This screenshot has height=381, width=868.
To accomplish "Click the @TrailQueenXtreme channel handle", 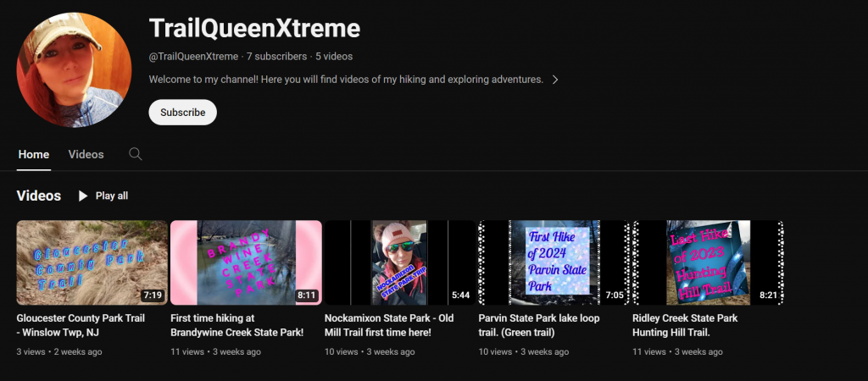I will pos(193,56).
